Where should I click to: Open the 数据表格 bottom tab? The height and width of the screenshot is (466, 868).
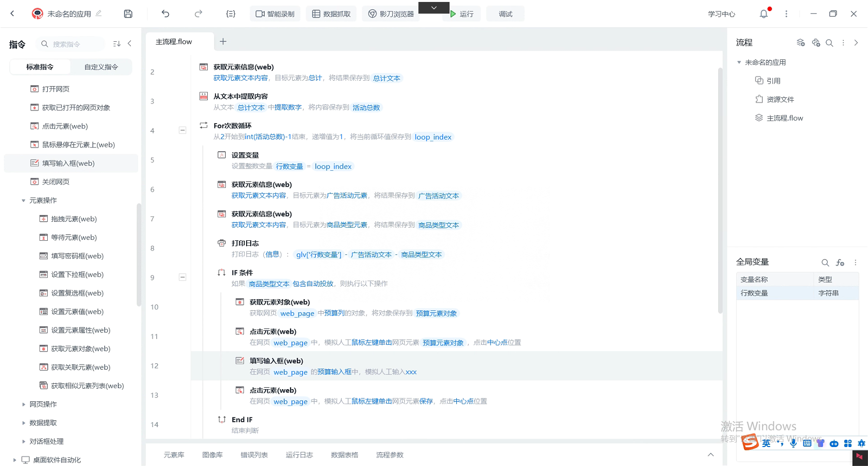[344, 455]
